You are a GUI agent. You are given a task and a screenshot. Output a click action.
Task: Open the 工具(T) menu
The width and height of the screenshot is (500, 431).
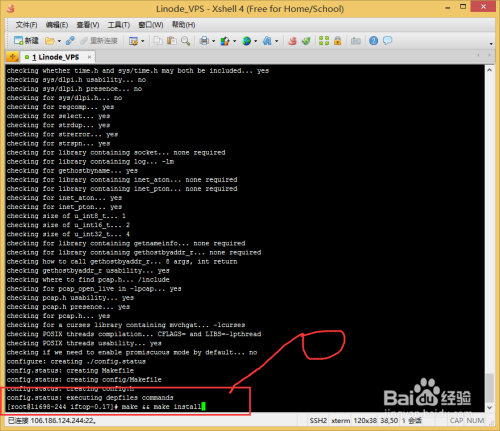click(x=119, y=25)
